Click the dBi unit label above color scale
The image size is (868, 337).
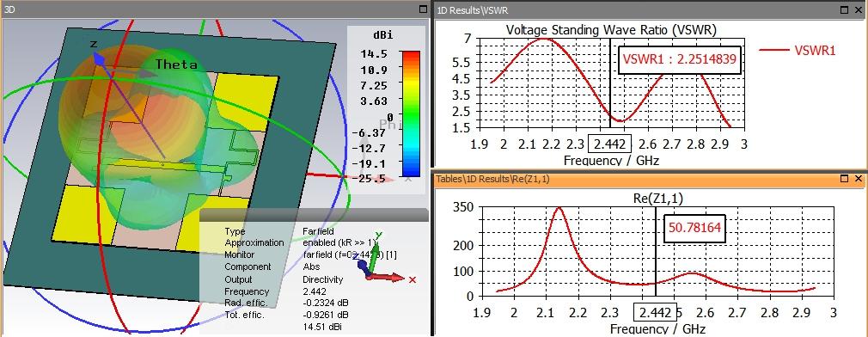click(383, 35)
